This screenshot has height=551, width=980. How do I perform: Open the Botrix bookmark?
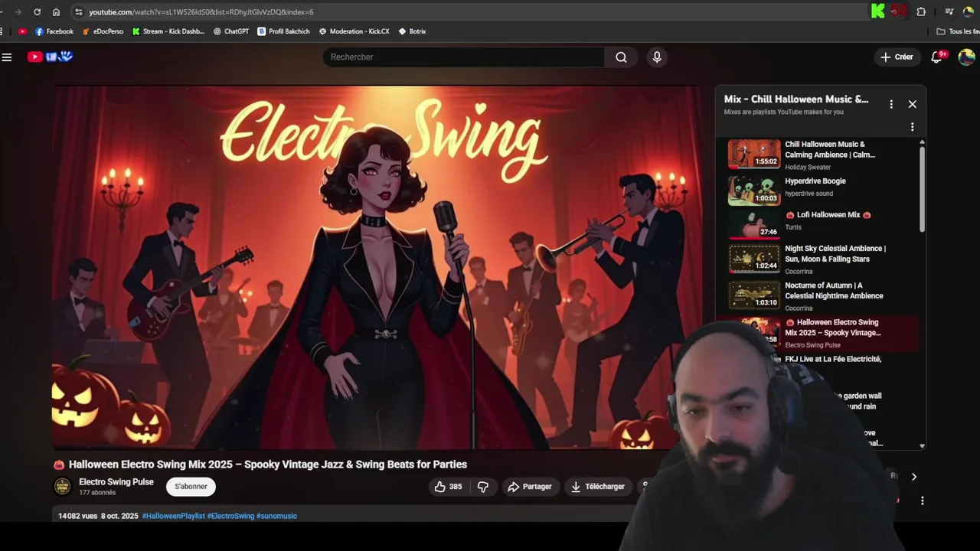(x=412, y=31)
